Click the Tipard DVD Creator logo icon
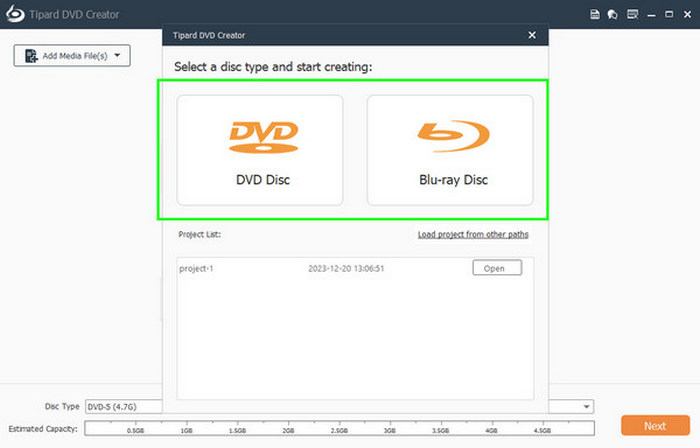The width and height of the screenshot is (700, 448). [x=15, y=14]
